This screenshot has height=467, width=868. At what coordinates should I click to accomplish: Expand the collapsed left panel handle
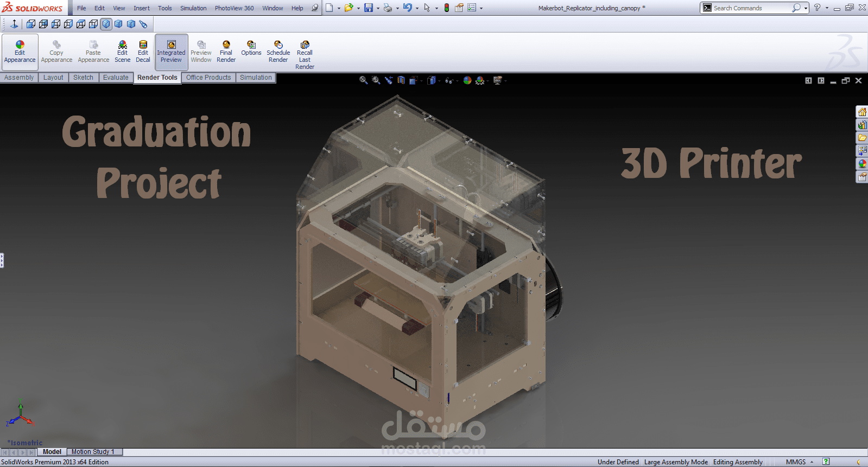2,260
